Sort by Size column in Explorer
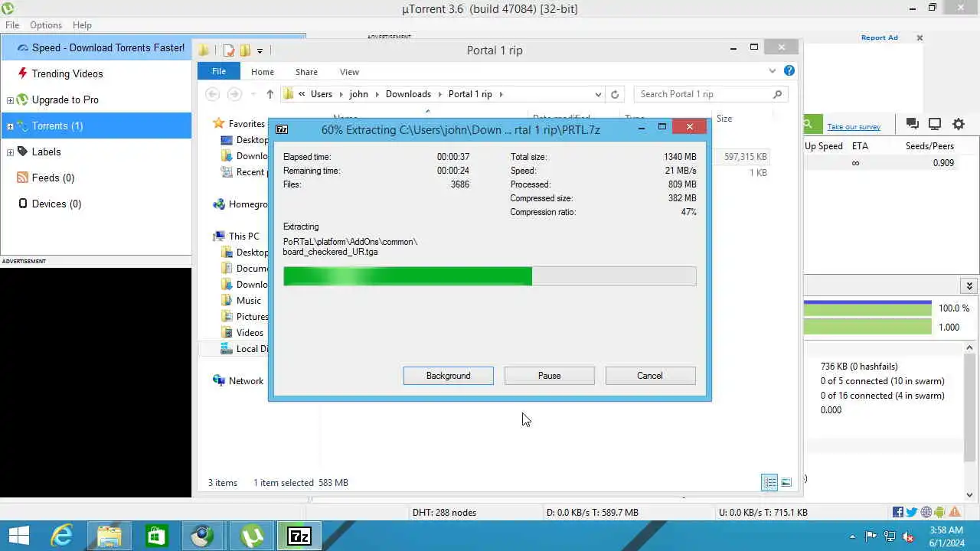The height and width of the screenshot is (551, 980). pyautogui.click(x=724, y=119)
